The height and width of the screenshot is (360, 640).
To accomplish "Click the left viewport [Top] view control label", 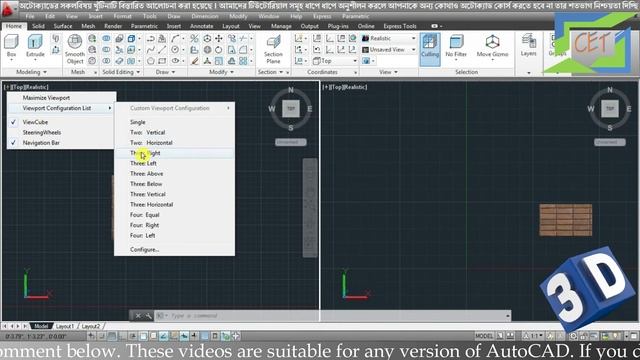I will tap(17, 87).
